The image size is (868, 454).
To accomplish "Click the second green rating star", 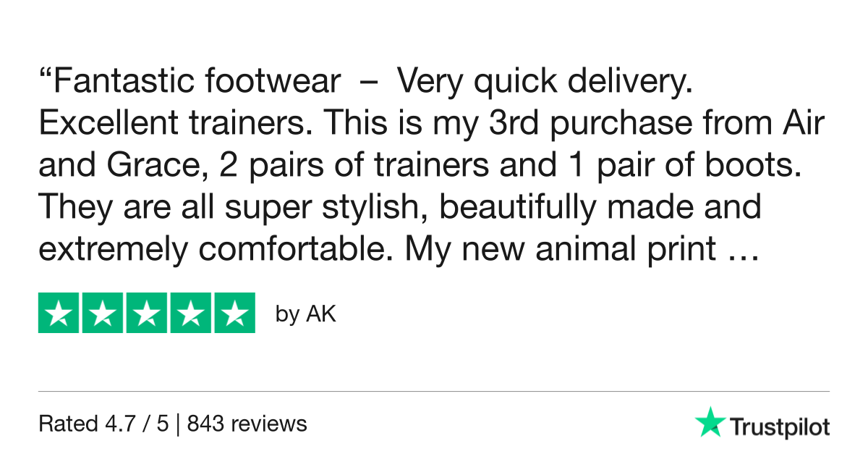I will (103, 314).
